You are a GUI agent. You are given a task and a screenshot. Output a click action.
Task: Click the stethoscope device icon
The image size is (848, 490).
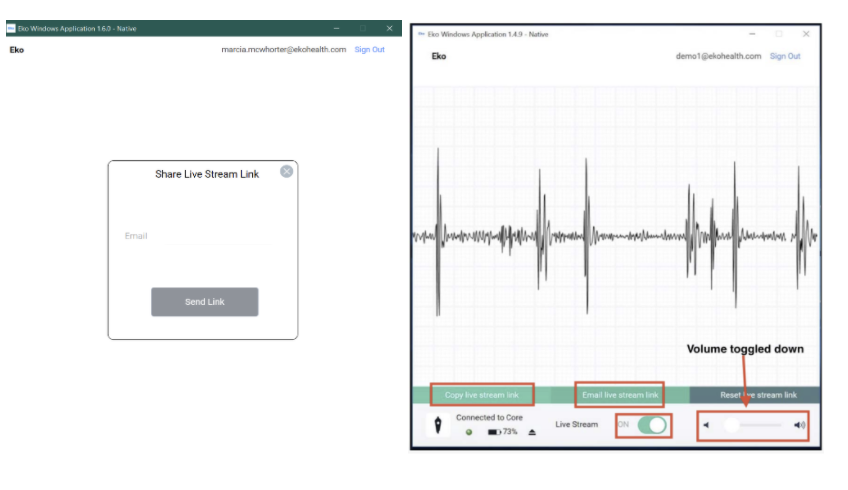click(438, 425)
